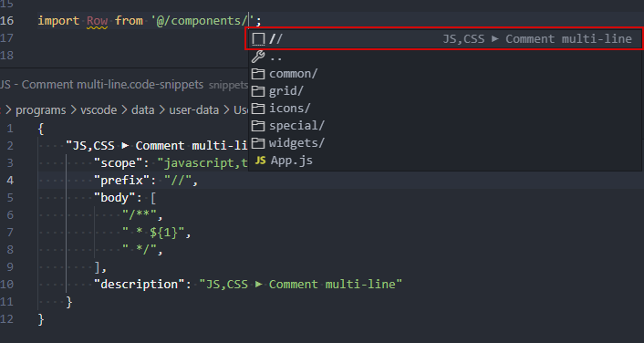This screenshot has width=644, height=343.
Task: Click the "/**" string on line 6
Action: [x=140, y=215]
